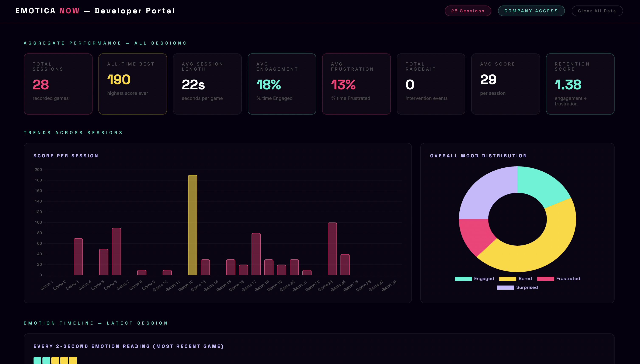This screenshot has width=640, height=364.
Task: Click the 28 Sessions pill button
Action: pos(468,11)
